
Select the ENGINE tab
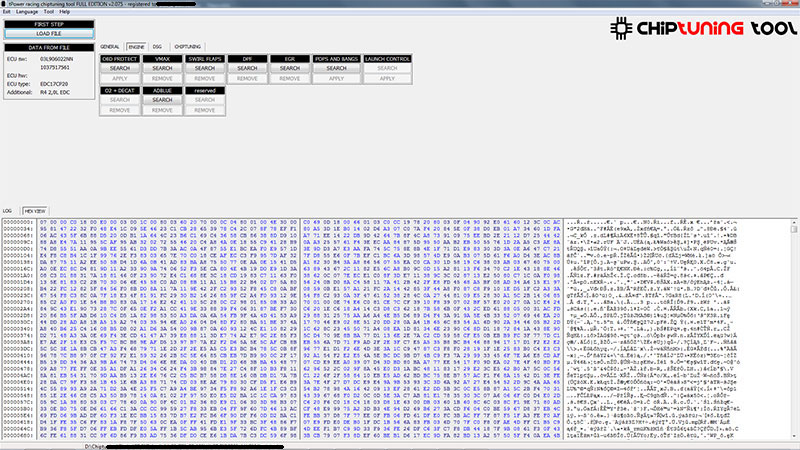[x=136, y=47]
